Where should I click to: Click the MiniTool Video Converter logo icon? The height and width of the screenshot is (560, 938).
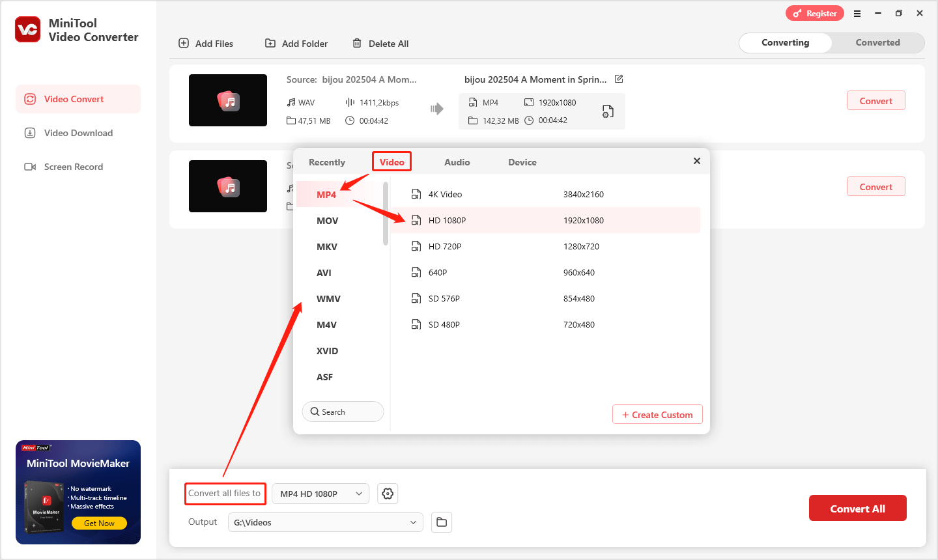click(x=28, y=30)
